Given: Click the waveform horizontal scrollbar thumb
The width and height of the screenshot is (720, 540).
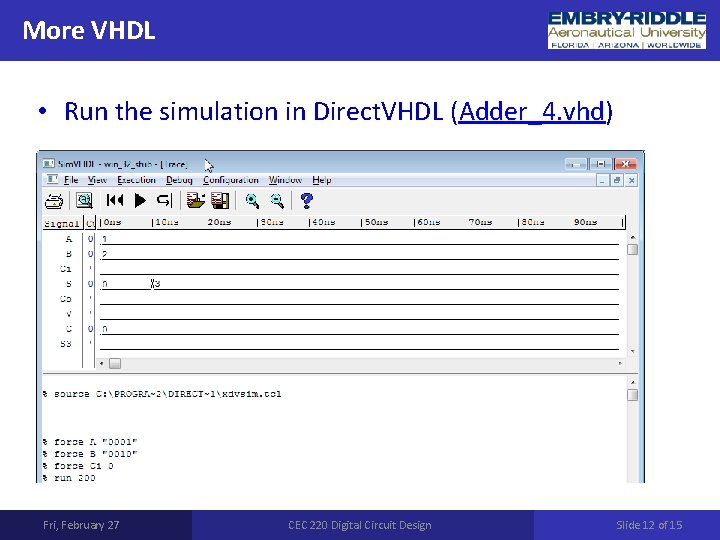Looking at the screenshot, I should pos(115,364).
